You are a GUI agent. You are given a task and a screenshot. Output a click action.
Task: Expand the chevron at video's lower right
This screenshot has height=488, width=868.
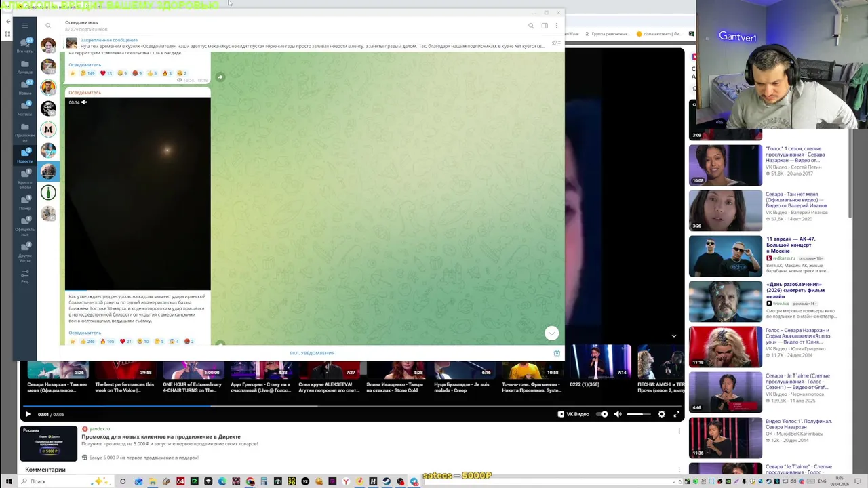point(673,335)
